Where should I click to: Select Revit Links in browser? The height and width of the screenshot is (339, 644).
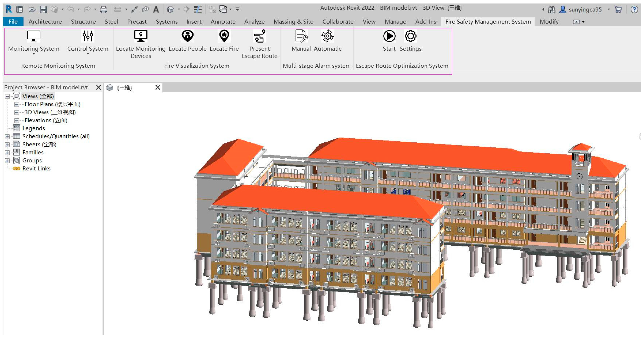[x=36, y=169]
